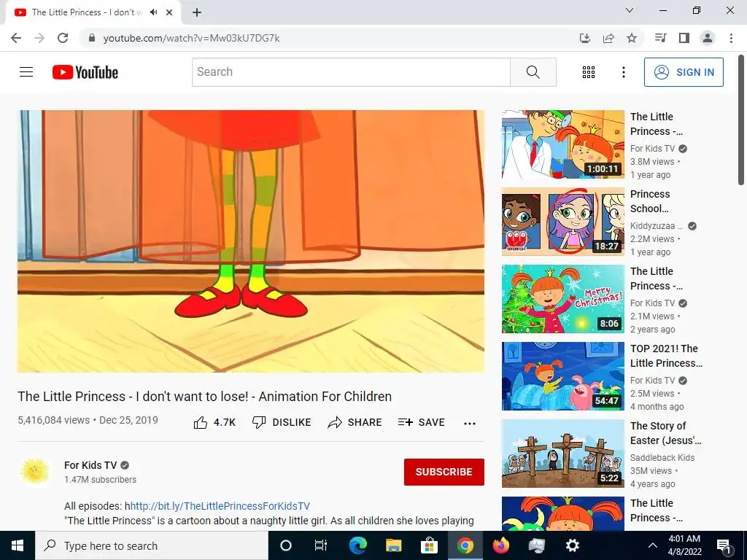Click the install app icon in address bar
The height and width of the screenshot is (560, 747).
(x=584, y=38)
